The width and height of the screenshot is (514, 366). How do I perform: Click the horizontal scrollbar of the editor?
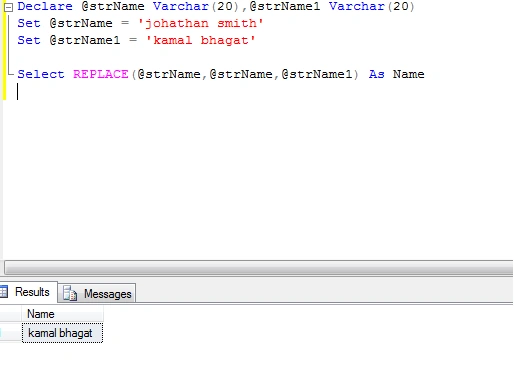(x=258, y=268)
